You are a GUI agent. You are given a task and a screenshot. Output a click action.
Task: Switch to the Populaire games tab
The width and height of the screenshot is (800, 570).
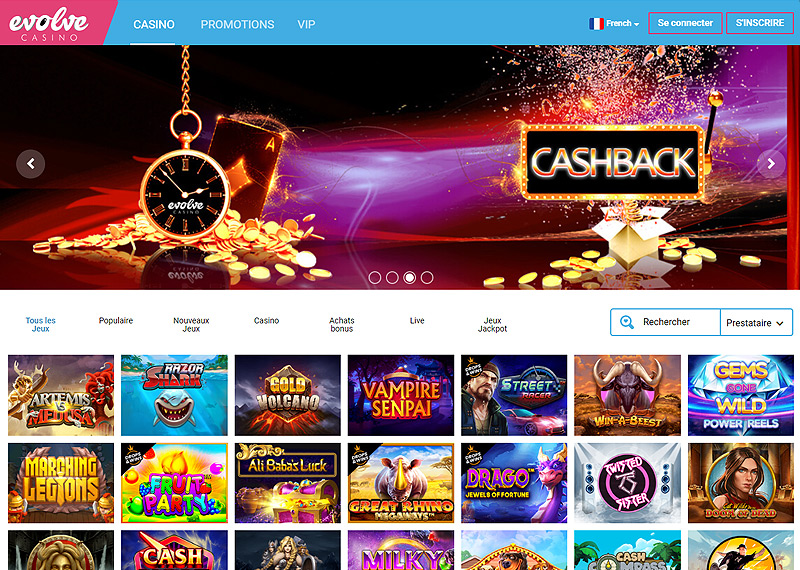coord(116,320)
